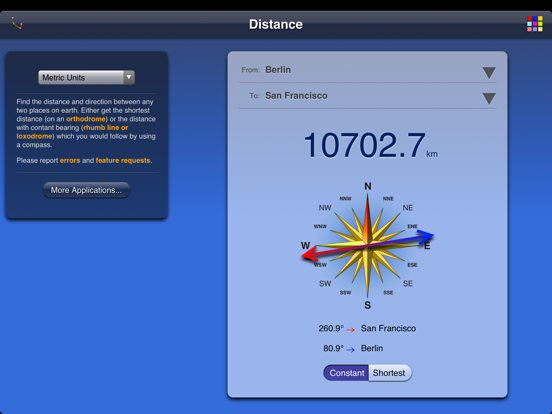Viewport: 552px width, 414px height.
Task: Tap the route path icon in title bar
Action: 17,23
